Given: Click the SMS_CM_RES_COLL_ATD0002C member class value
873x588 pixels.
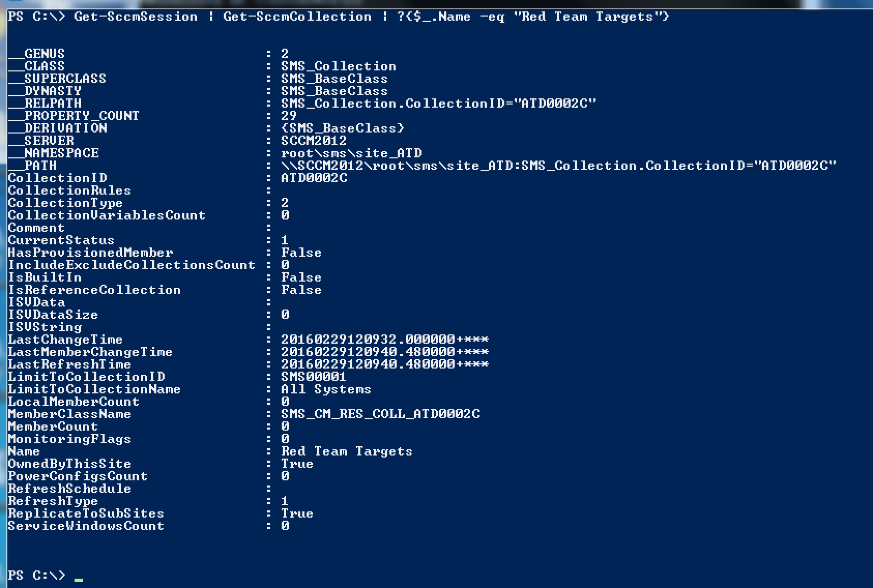Looking at the screenshot, I should pyautogui.click(x=381, y=414).
